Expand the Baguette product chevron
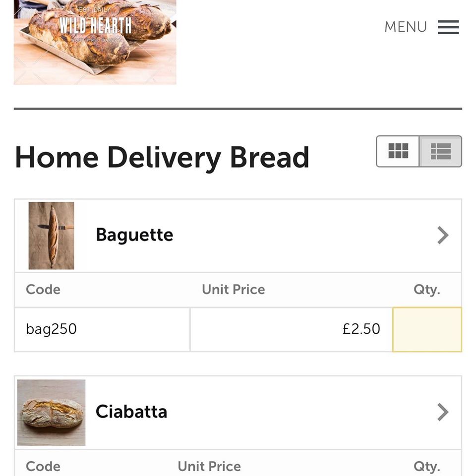Image resolution: width=476 pixels, height=476 pixels. (443, 235)
